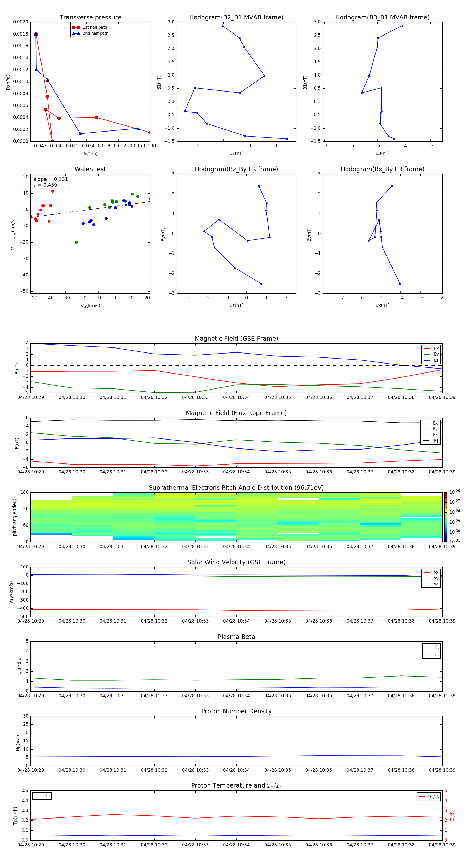Screen dimensions: 473x868
Task: Click the 'By' legend entry in GSE magnetic field plot
Action: pyautogui.click(x=431, y=354)
